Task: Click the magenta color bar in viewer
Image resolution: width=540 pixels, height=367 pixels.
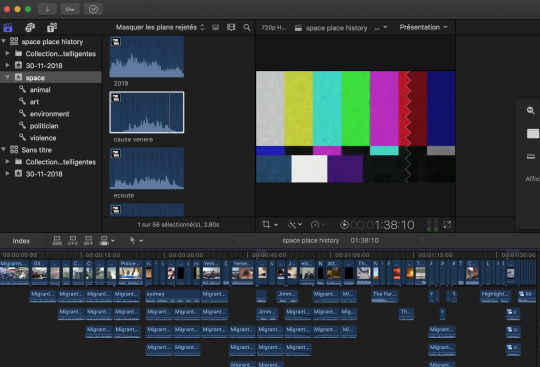Action: point(384,108)
